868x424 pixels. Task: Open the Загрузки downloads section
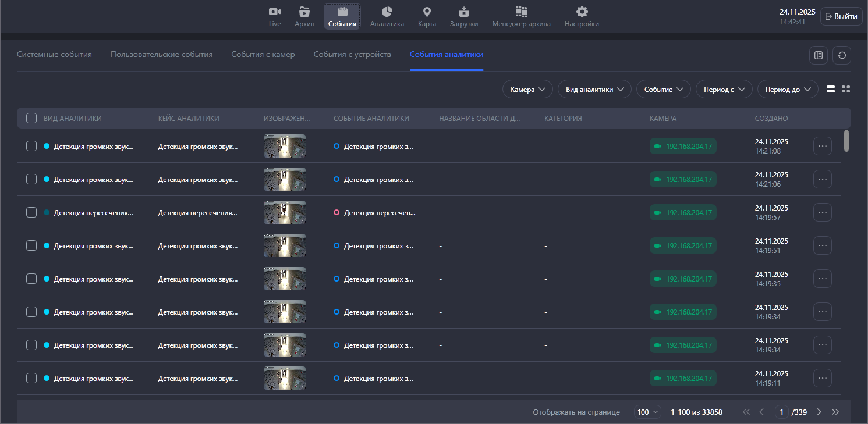coord(463,16)
